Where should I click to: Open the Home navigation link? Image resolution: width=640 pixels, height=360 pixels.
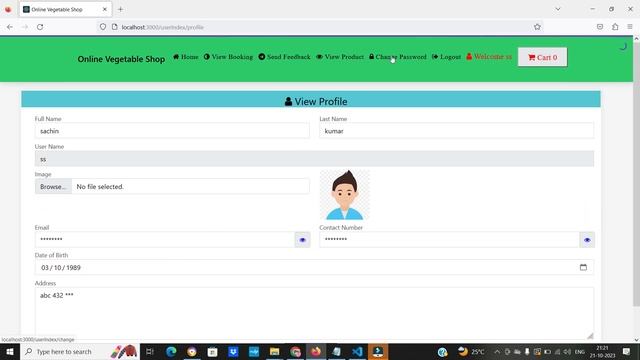186,57
